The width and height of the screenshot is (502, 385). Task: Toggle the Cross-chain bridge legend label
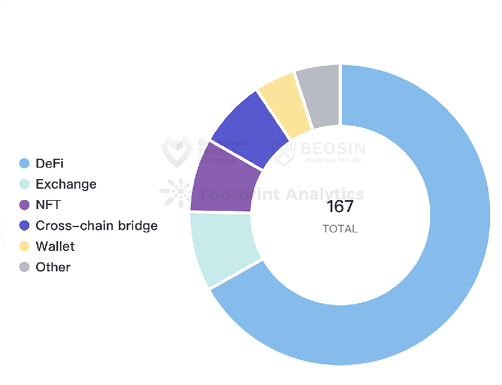click(x=97, y=226)
